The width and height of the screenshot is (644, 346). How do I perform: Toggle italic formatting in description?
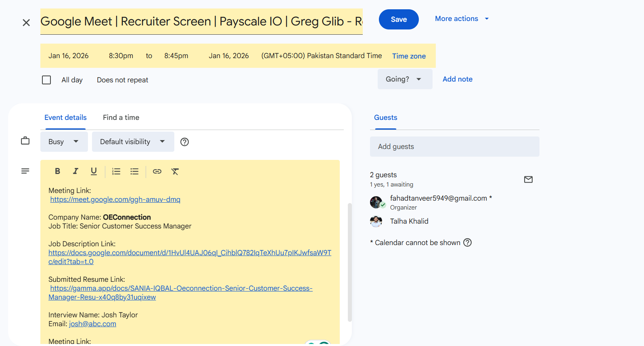(x=75, y=171)
